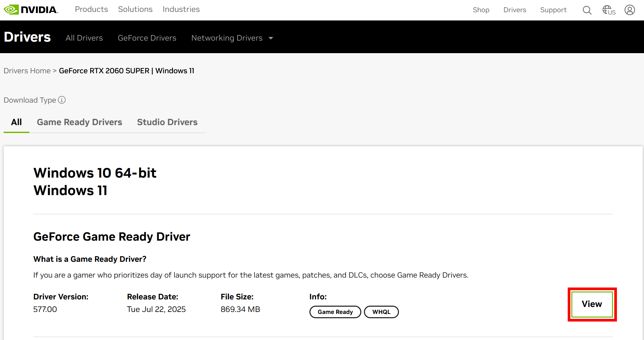644x340 pixels.
Task: Switch to the Studio Drivers tab
Action: (x=167, y=122)
